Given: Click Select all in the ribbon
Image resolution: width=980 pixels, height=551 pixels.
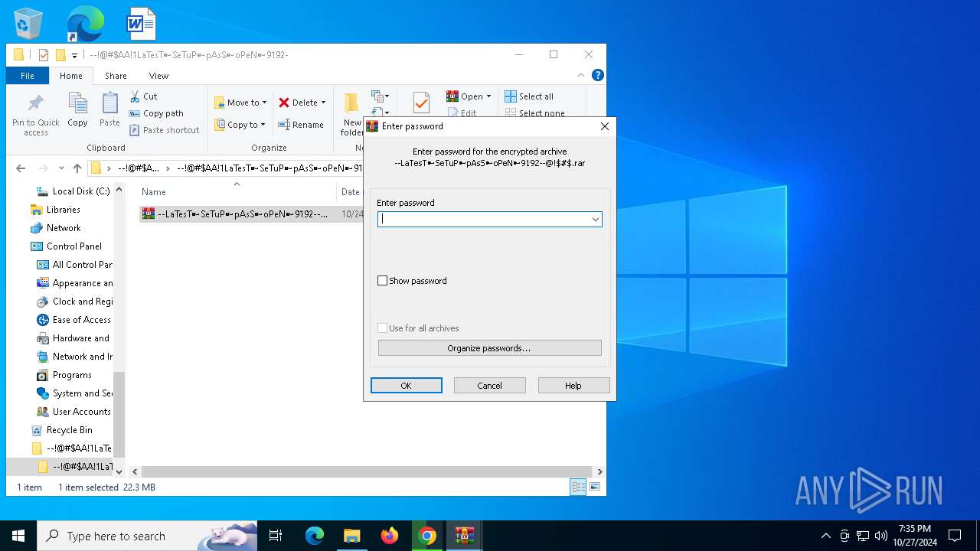Looking at the screenshot, I should (x=529, y=96).
